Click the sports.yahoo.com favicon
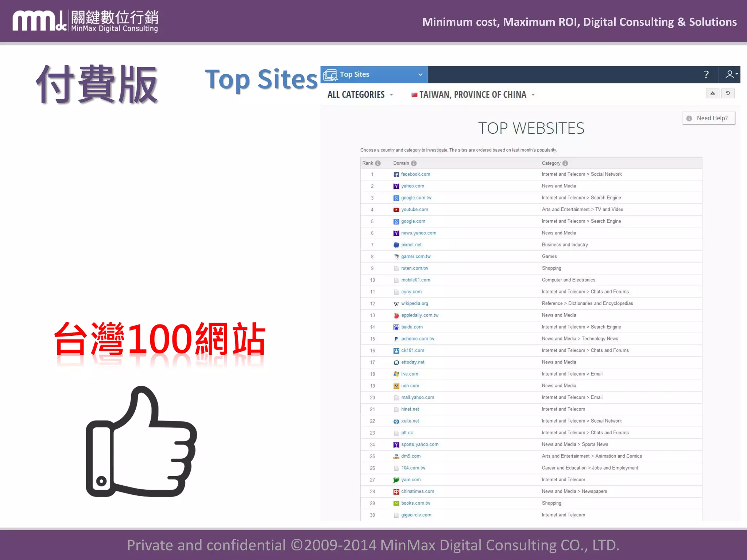The height and width of the screenshot is (560, 747). pyautogui.click(x=396, y=445)
